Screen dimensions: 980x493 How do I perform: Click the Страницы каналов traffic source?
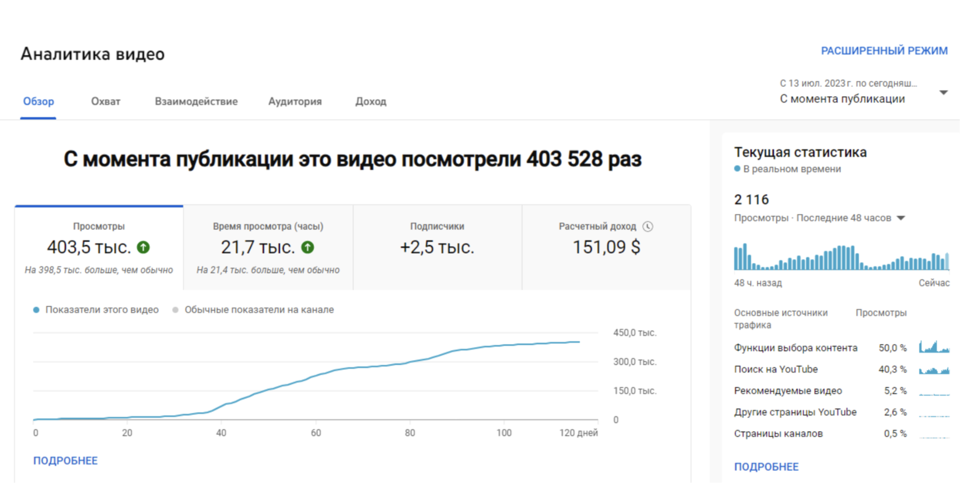[778, 433]
